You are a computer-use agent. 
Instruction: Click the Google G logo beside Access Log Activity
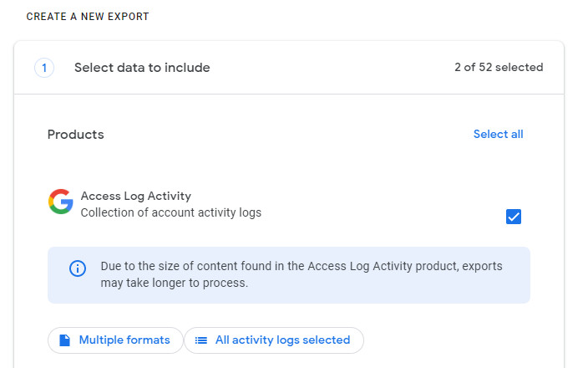click(61, 202)
